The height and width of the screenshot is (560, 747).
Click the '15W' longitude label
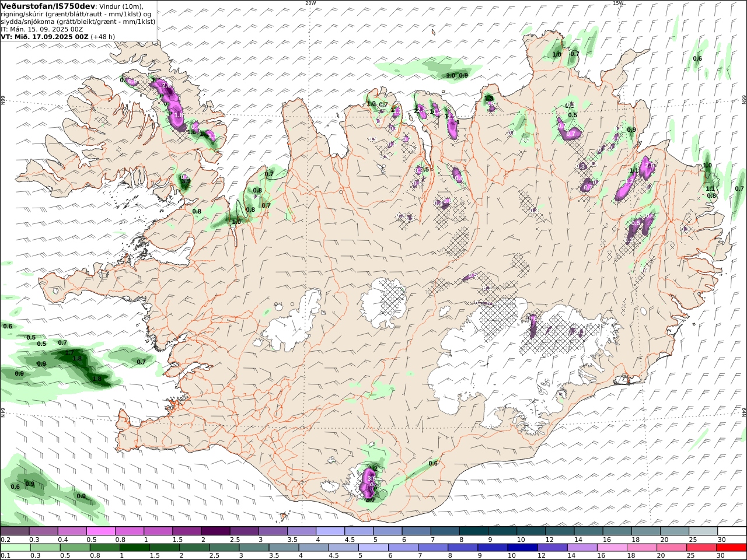tap(618, 3)
